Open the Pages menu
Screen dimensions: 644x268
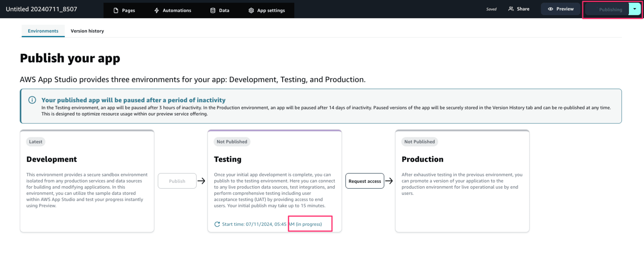(x=124, y=10)
